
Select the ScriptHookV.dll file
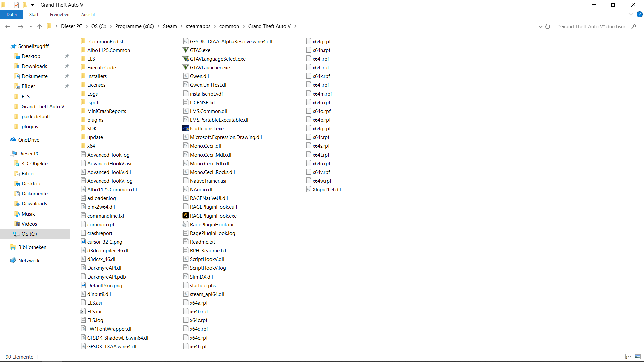[207, 259]
